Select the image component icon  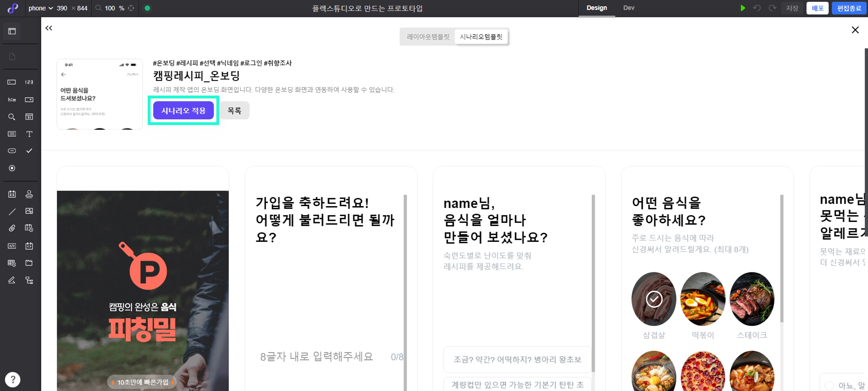tap(29, 211)
